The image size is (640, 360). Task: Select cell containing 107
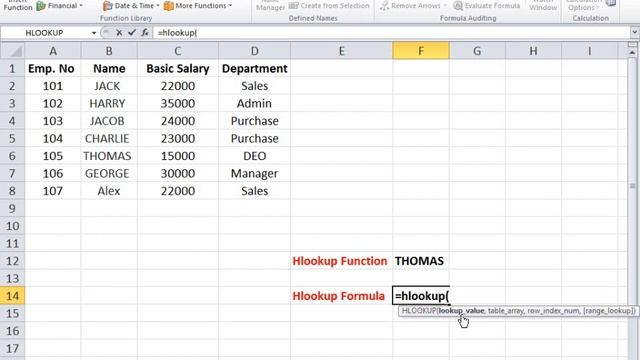click(x=53, y=191)
